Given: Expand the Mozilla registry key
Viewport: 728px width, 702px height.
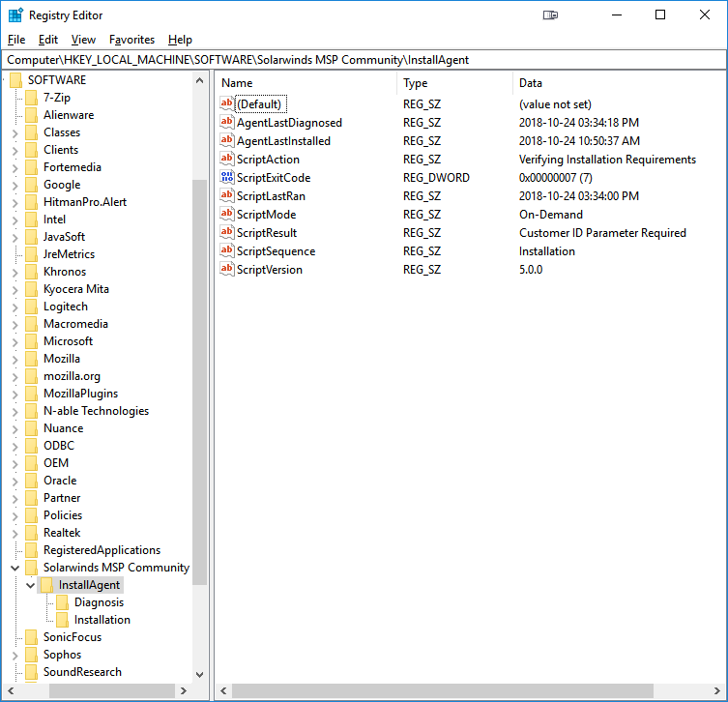Looking at the screenshot, I should tap(15, 360).
